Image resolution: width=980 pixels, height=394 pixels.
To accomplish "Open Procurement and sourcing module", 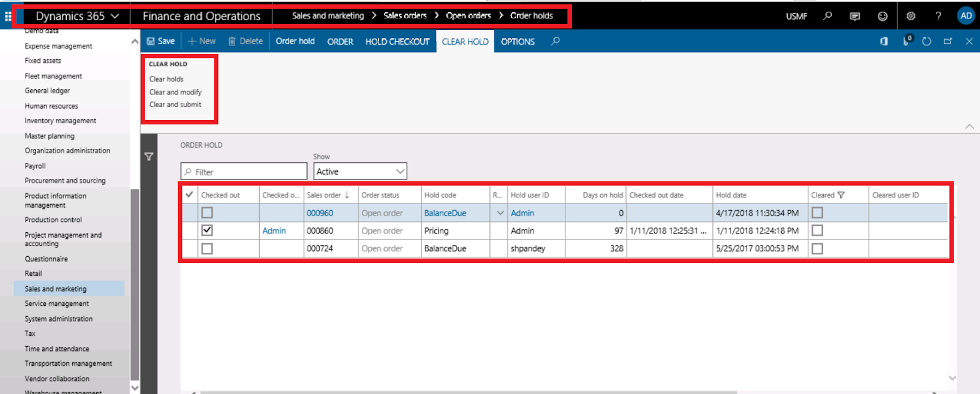I will (65, 181).
